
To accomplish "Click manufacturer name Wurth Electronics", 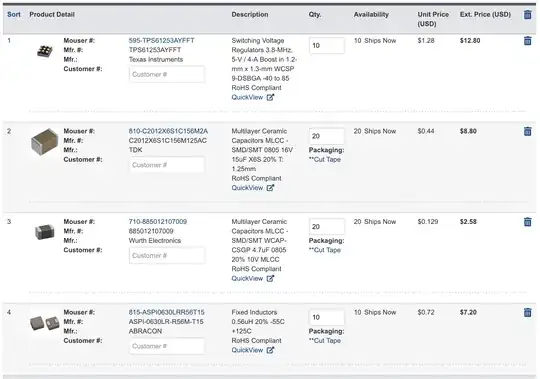I will coord(155,240).
